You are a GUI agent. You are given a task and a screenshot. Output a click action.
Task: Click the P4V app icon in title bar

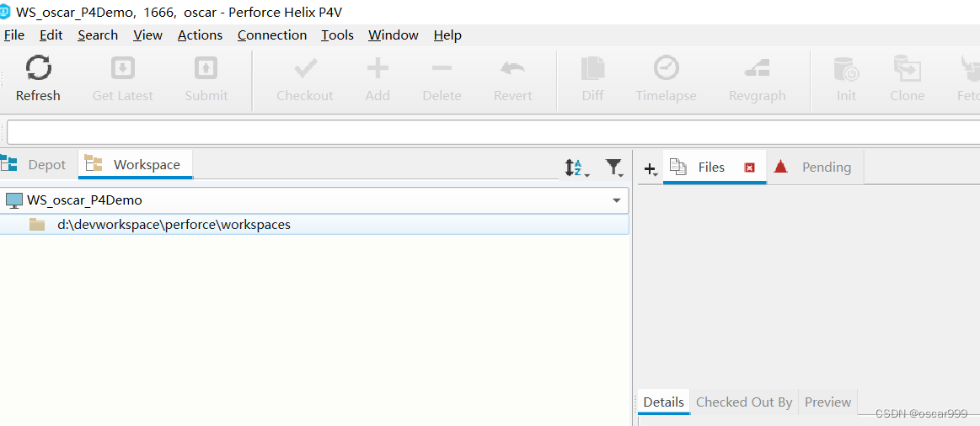pyautogui.click(x=5, y=11)
